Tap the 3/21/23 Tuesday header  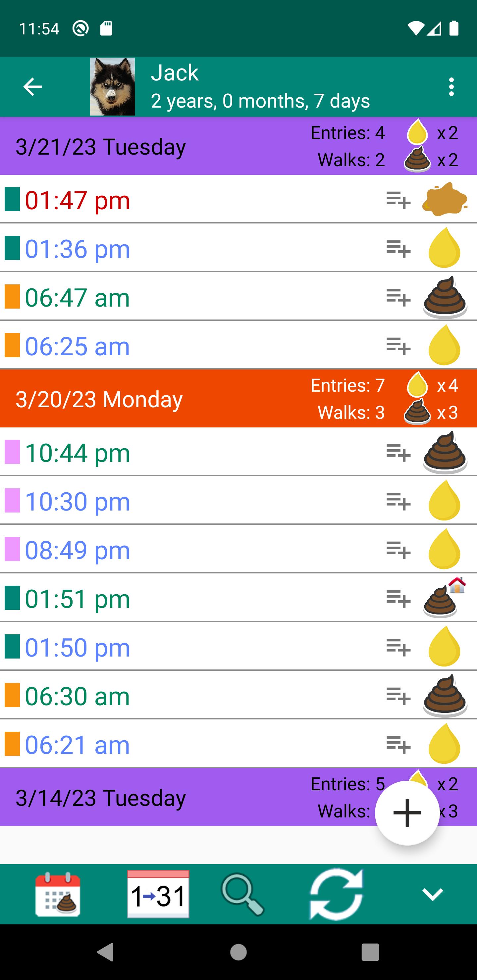pos(238,146)
